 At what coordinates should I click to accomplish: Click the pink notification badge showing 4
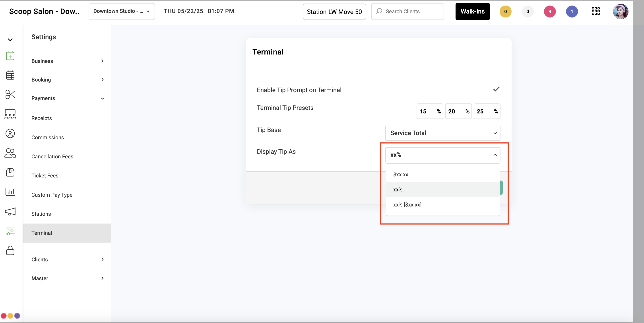(549, 12)
